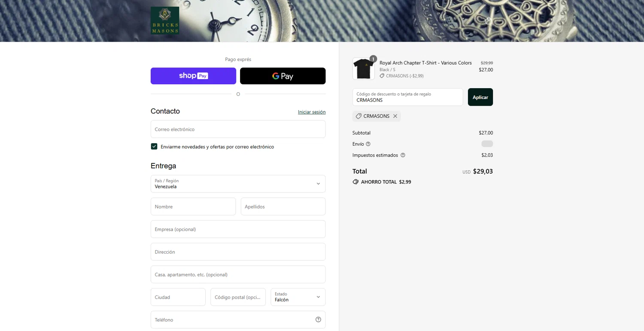The width and height of the screenshot is (644, 331).
Task: Open the Bricks Masons store logo
Action: point(165,20)
